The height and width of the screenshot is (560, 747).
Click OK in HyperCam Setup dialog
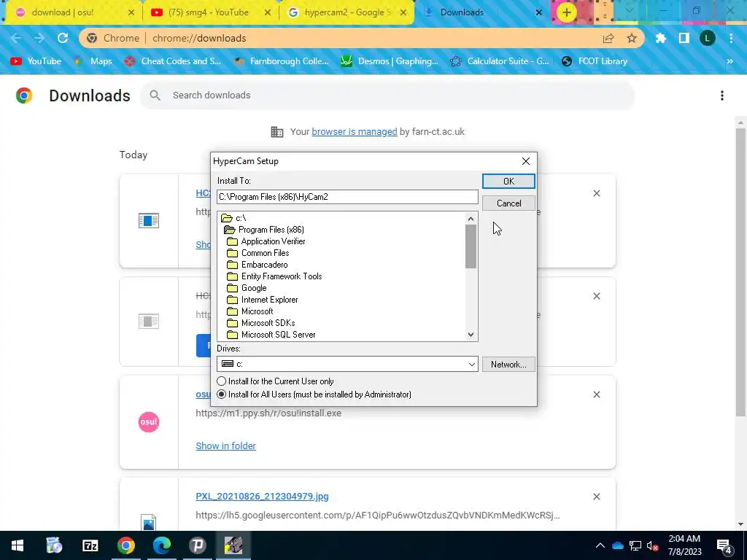[x=508, y=181]
